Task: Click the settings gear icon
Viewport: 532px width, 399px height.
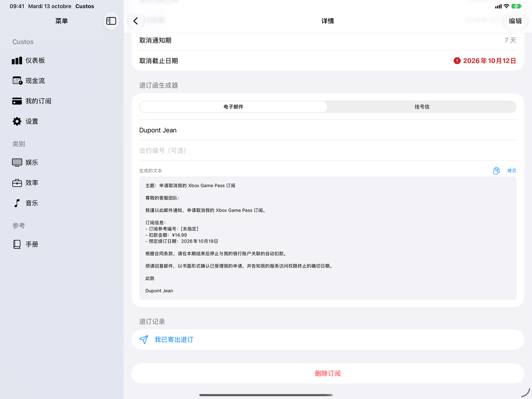Action: (x=17, y=121)
